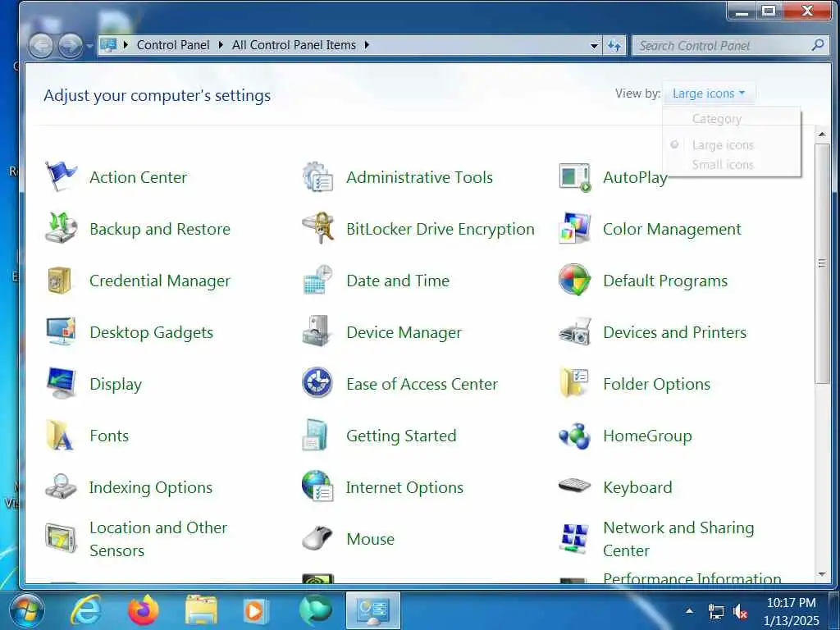Open the Windows Start button

pyautogui.click(x=26, y=610)
